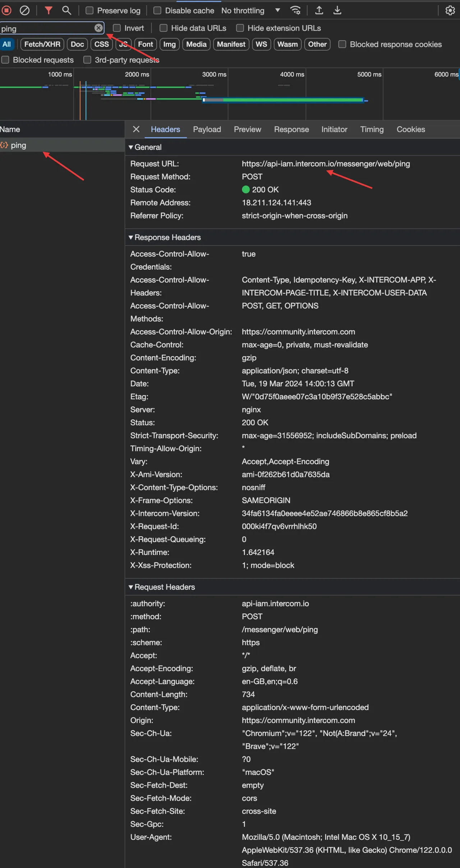Click the :path value /messenger/web/ping

click(x=280, y=629)
